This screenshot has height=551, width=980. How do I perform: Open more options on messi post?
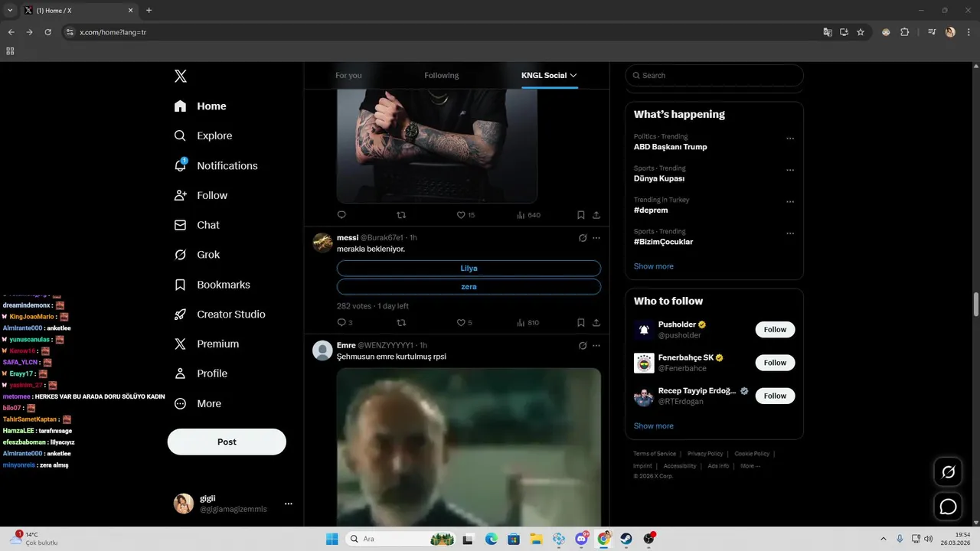coord(596,238)
